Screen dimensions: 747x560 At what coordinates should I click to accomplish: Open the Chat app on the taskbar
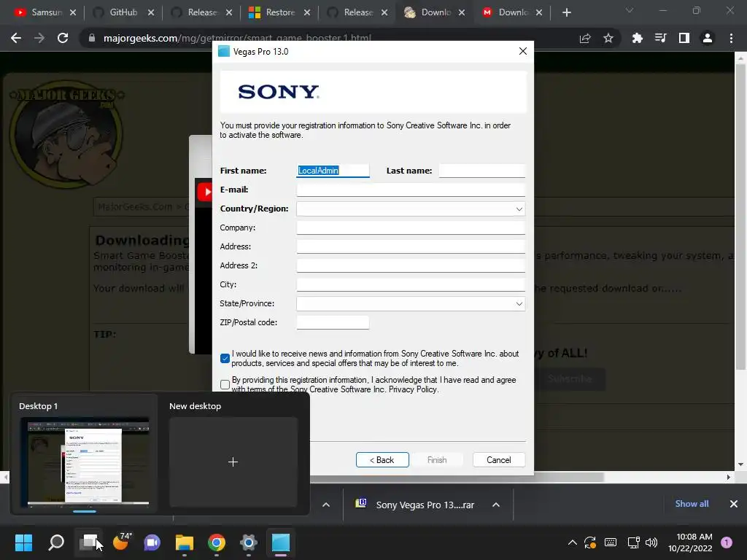152,542
